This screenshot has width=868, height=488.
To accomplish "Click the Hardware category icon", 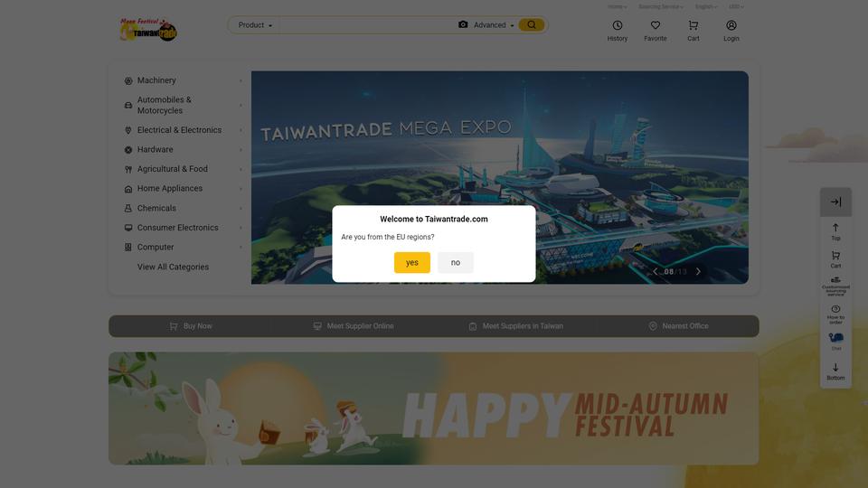I will pos(128,150).
